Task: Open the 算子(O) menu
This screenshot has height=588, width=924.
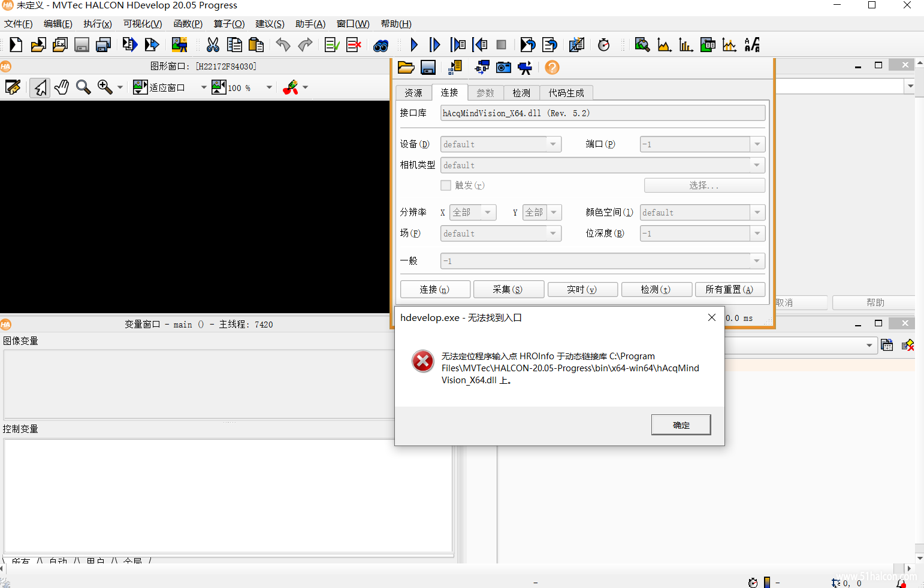Action: coord(229,24)
